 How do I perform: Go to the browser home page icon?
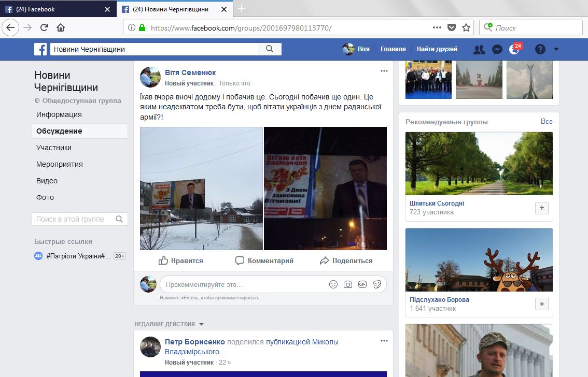[61, 27]
